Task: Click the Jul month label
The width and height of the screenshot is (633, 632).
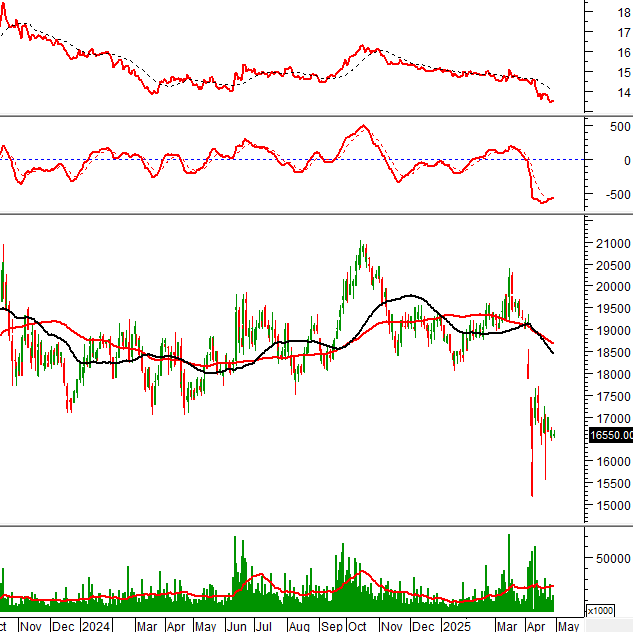Action: tap(264, 626)
